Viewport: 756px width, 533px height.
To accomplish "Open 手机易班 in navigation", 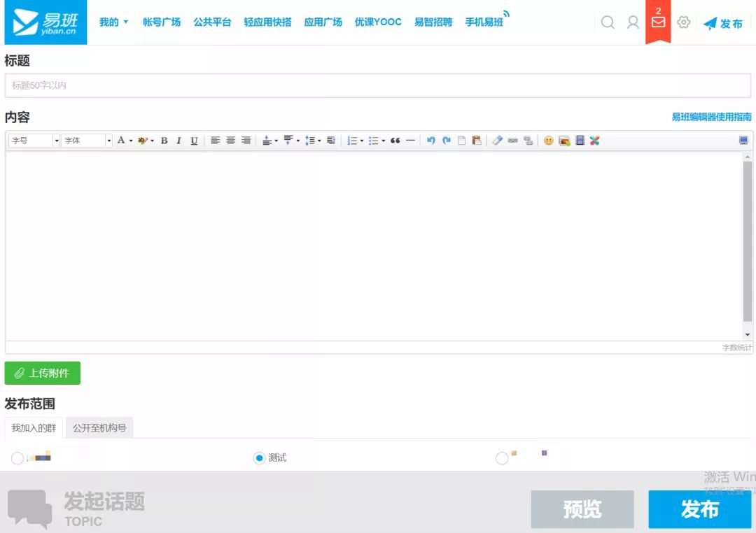I will [x=484, y=22].
